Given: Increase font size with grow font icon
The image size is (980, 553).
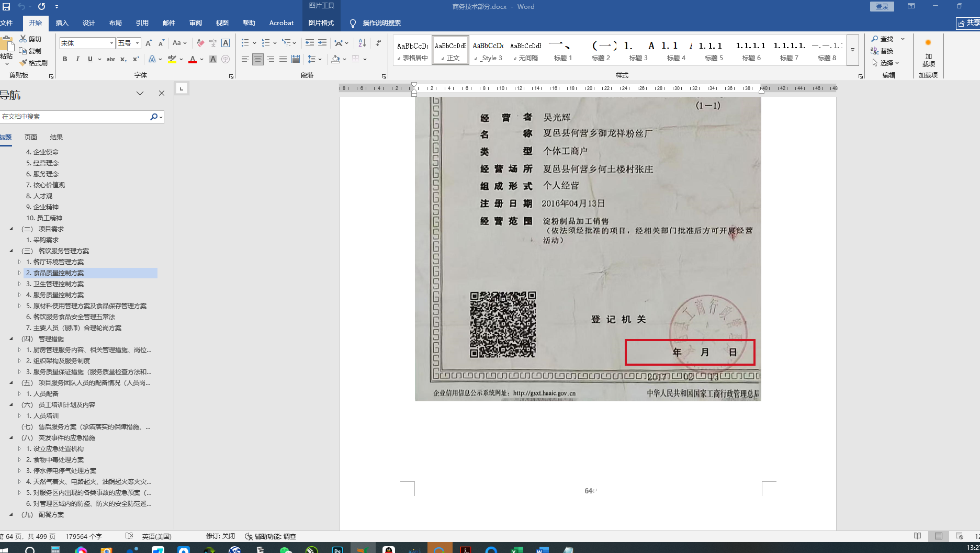Looking at the screenshot, I should click(x=149, y=43).
